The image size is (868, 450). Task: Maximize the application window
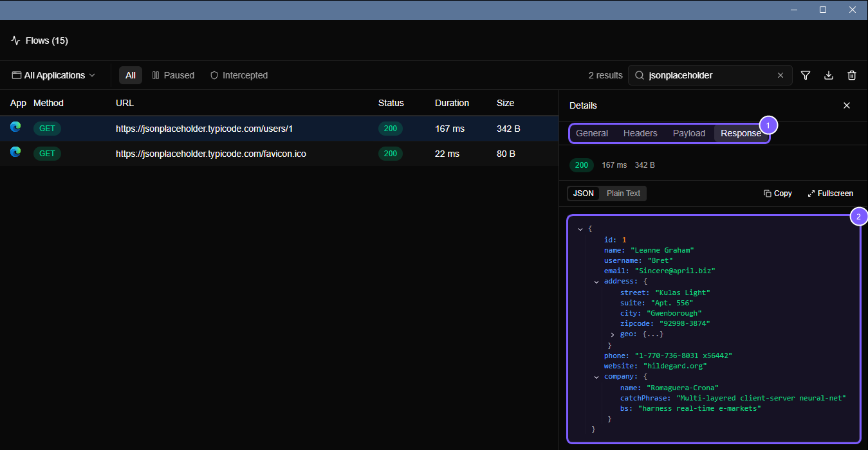(823, 10)
